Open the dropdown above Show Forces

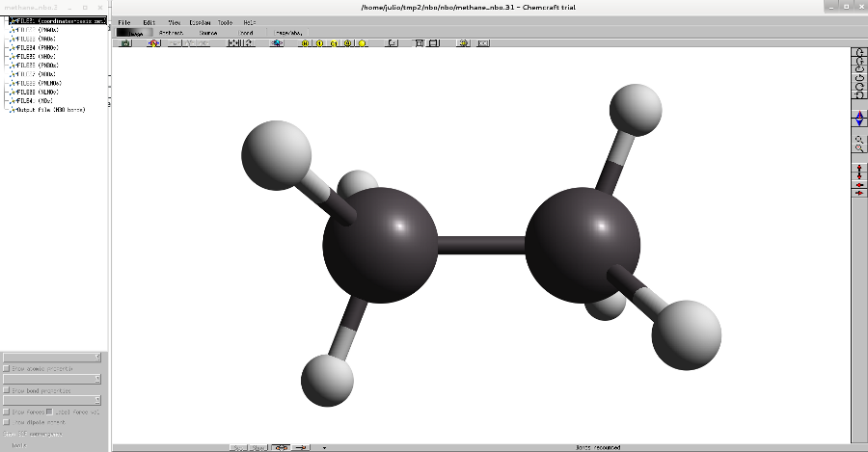point(53,400)
